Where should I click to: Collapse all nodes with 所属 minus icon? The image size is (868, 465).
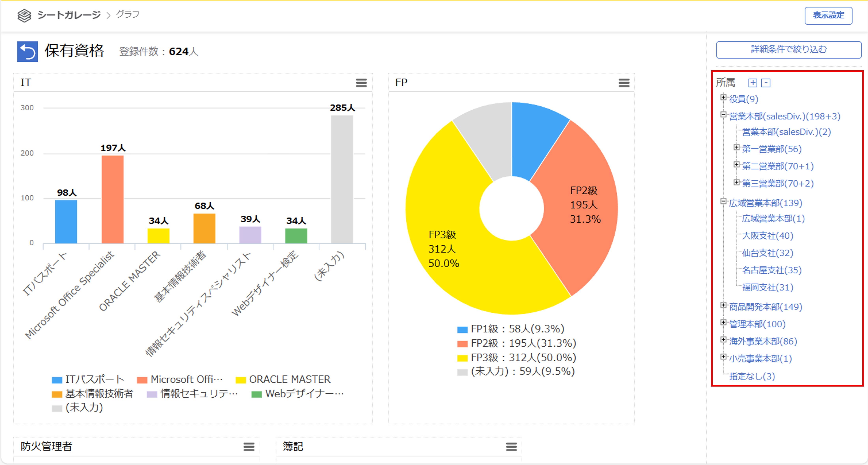click(766, 83)
